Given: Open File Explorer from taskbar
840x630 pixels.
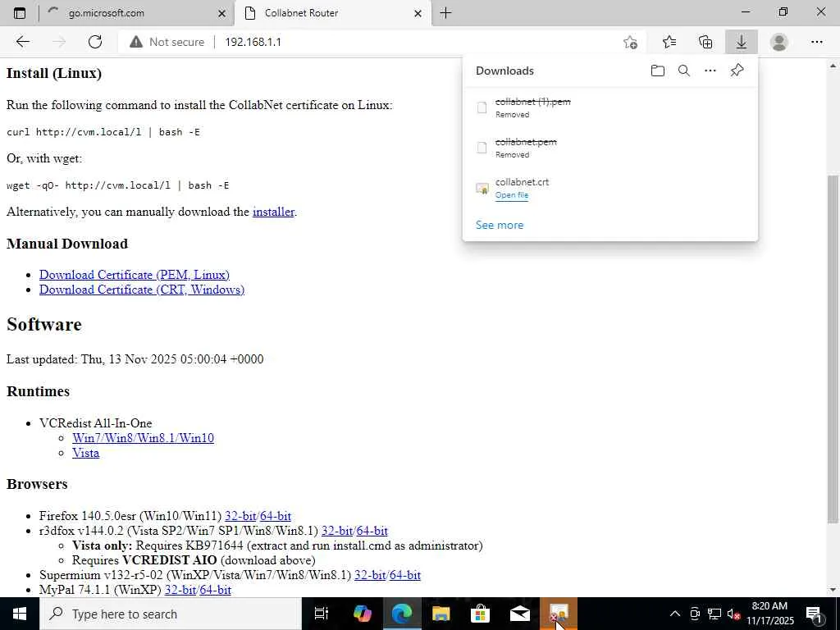Looking at the screenshot, I should coord(441,614).
